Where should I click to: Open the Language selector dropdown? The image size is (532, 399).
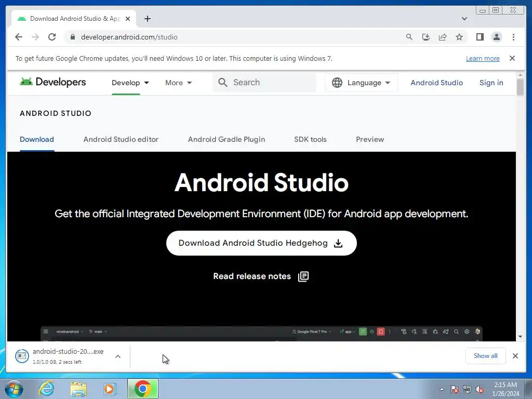[361, 83]
